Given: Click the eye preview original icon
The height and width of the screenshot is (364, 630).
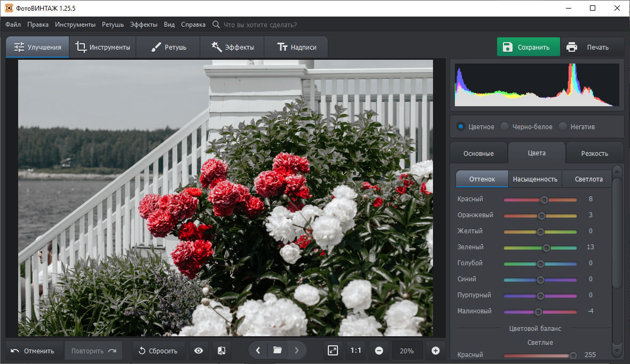Looking at the screenshot, I should coord(199,351).
